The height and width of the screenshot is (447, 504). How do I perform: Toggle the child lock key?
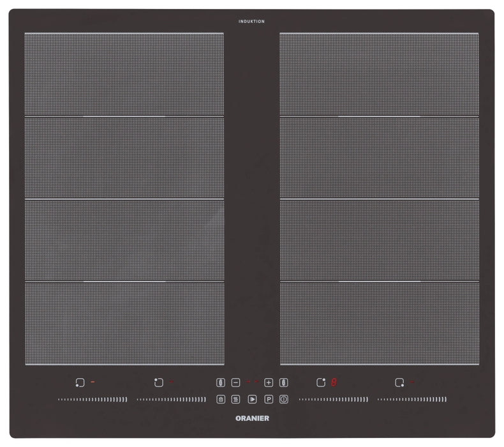point(221,399)
